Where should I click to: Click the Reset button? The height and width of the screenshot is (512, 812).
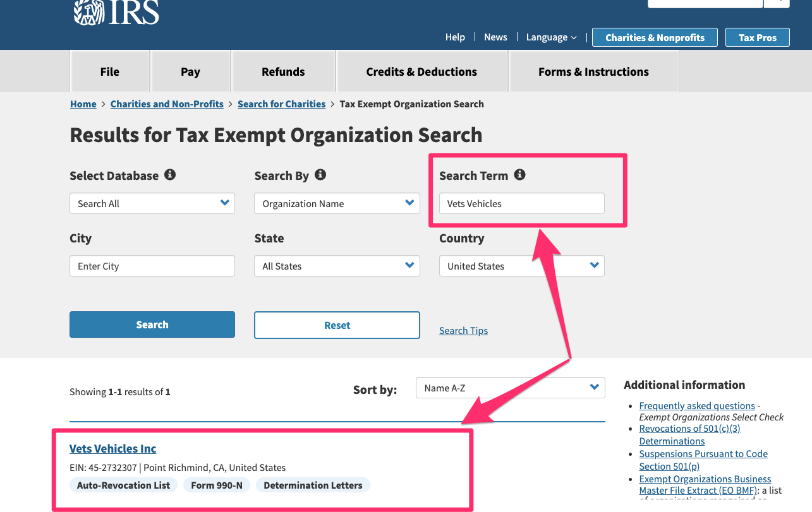point(337,325)
